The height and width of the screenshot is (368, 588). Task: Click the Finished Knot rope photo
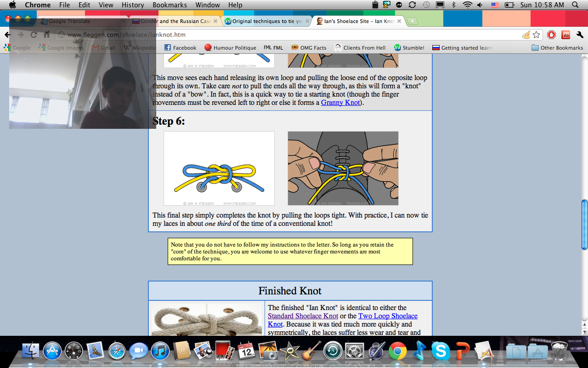point(207,319)
